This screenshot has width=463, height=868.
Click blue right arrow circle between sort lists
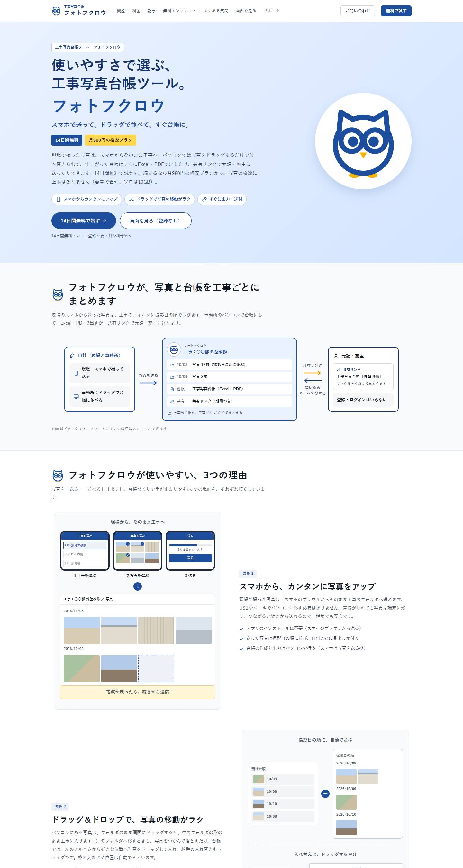pyautogui.click(x=325, y=793)
